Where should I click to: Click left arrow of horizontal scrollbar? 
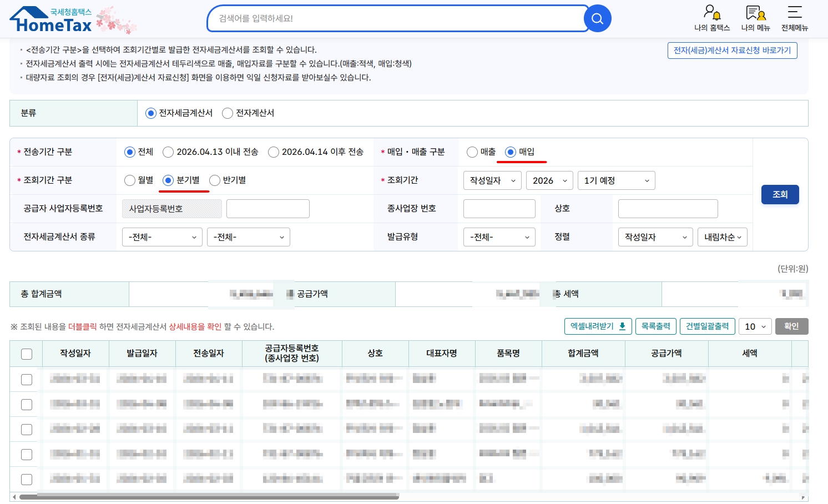(14, 497)
